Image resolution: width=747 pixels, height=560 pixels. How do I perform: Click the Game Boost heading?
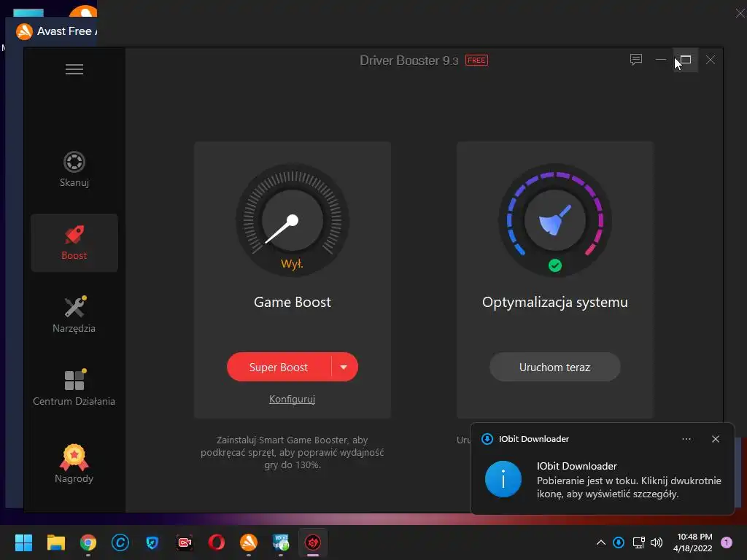293,303
